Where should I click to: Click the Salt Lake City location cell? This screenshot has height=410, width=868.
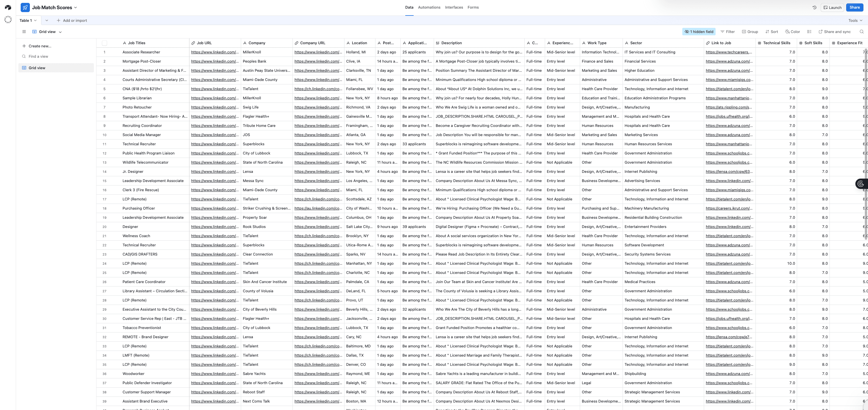pyautogui.click(x=360, y=227)
